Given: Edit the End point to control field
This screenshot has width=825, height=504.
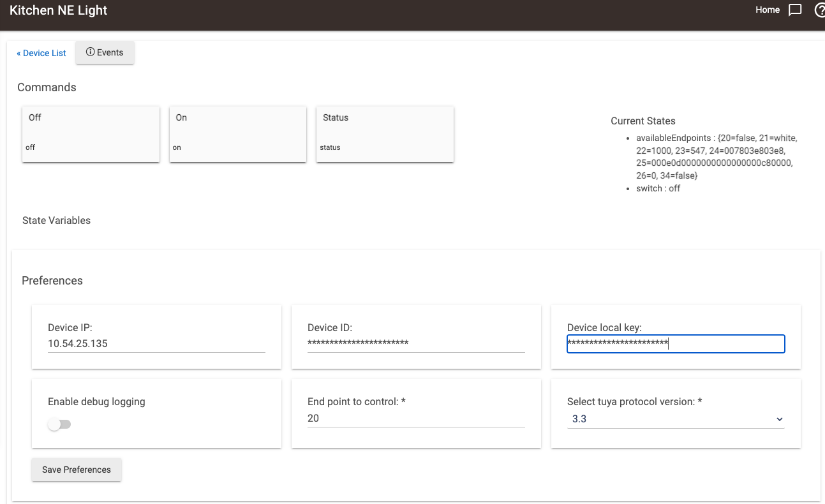Looking at the screenshot, I should [x=416, y=419].
